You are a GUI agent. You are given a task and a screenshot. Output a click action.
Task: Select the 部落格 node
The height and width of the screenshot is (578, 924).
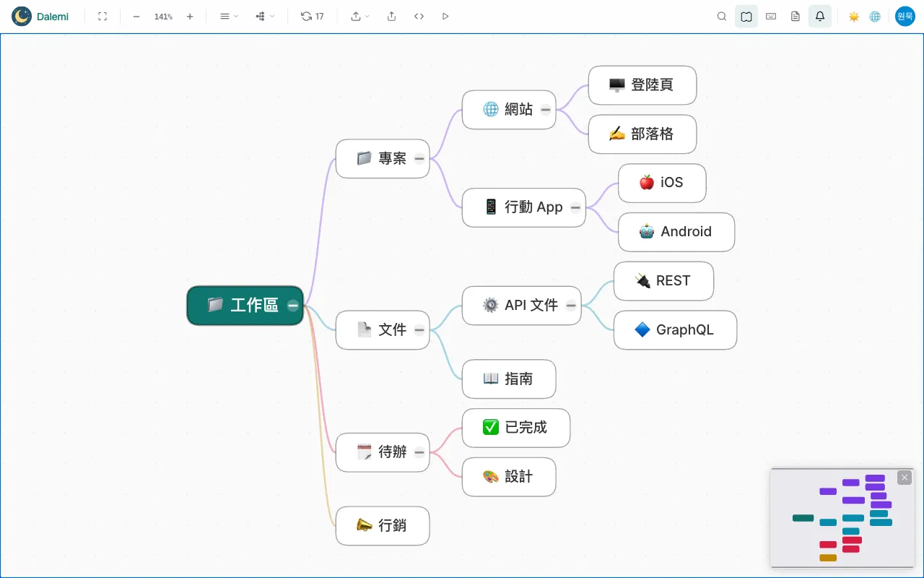click(642, 134)
